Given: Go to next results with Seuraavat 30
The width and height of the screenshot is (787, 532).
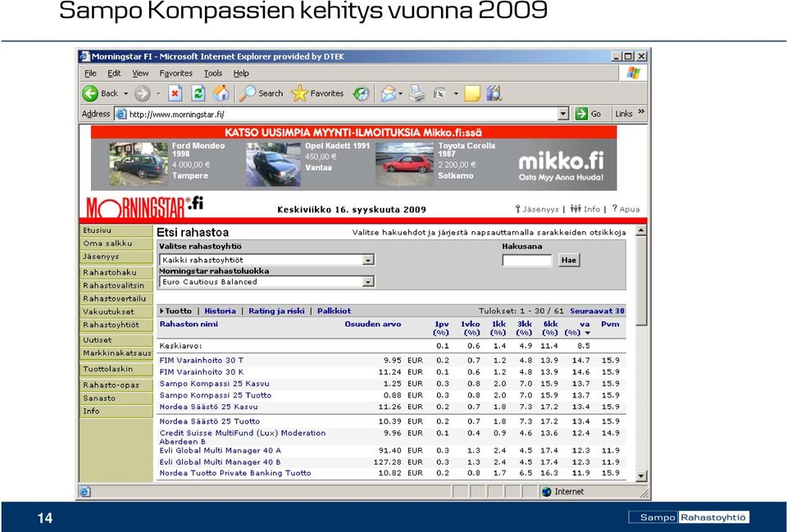Looking at the screenshot, I should pos(598,311).
